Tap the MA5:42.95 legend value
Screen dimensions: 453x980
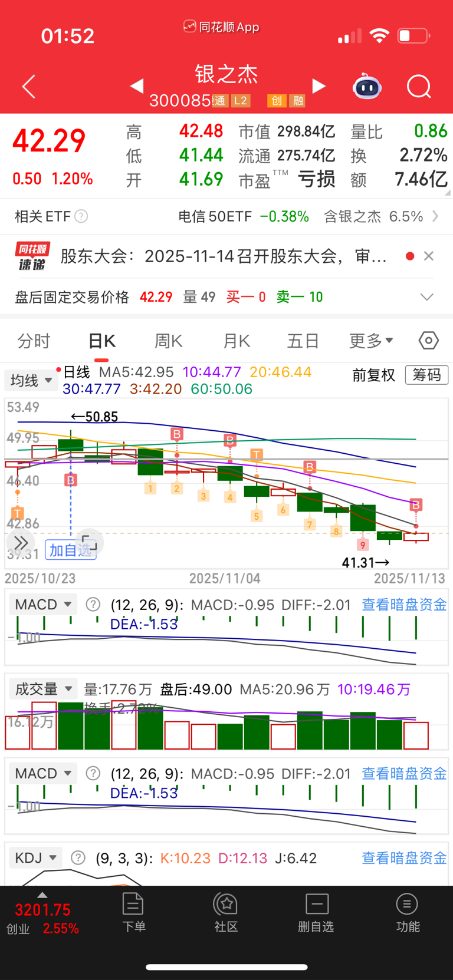pyautogui.click(x=136, y=372)
